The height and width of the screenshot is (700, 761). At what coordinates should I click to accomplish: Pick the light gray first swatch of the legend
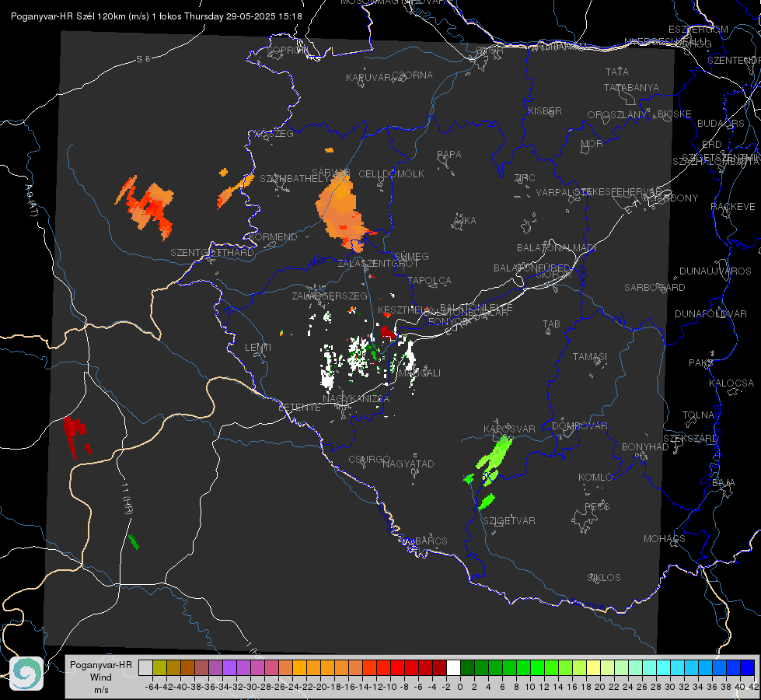(145, 667)
